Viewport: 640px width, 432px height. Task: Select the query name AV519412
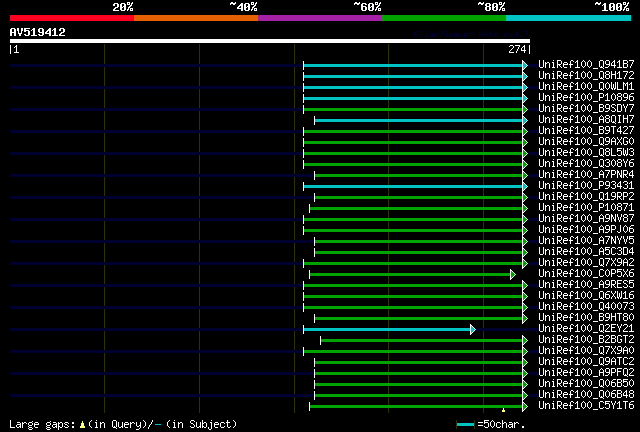point(38,32)
